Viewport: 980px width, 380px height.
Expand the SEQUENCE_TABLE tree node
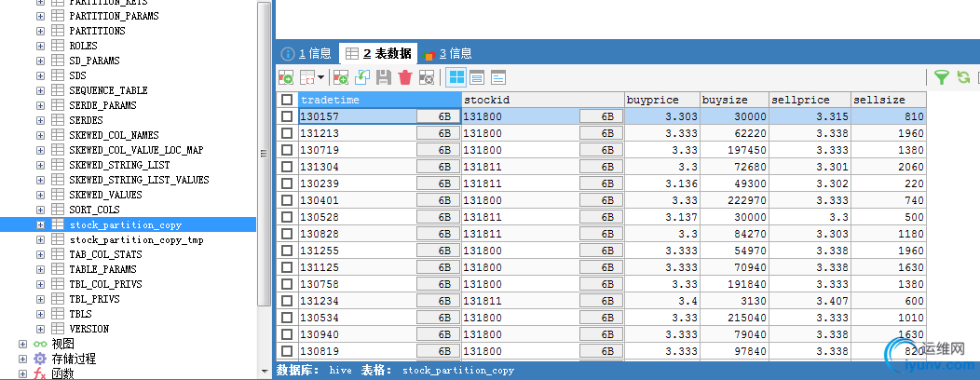[x=41, y=90]
